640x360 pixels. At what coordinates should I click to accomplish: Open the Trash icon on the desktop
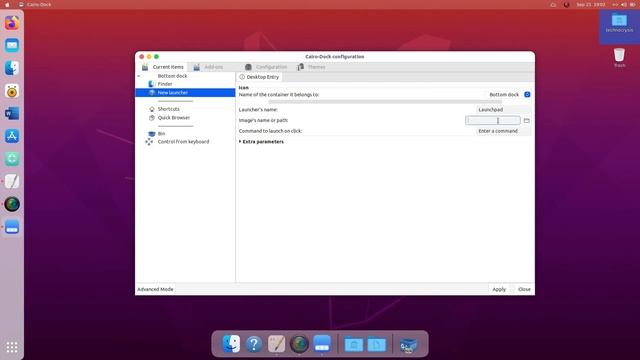click(619, 57)
